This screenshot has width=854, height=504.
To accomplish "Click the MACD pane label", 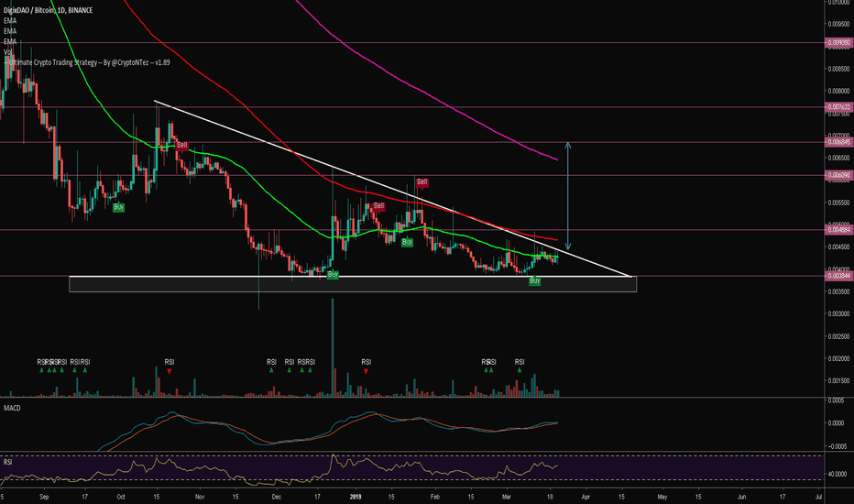I will (12, 408).
